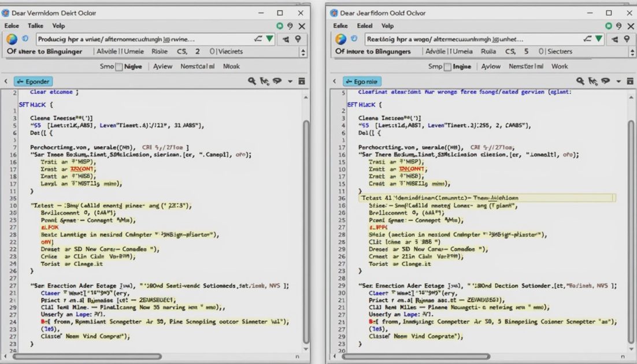Image resolution: width=637 pixels, height=364 pixels.
Task: Click the EFT HLACK { code line, right editor
Action: (364, 105)
